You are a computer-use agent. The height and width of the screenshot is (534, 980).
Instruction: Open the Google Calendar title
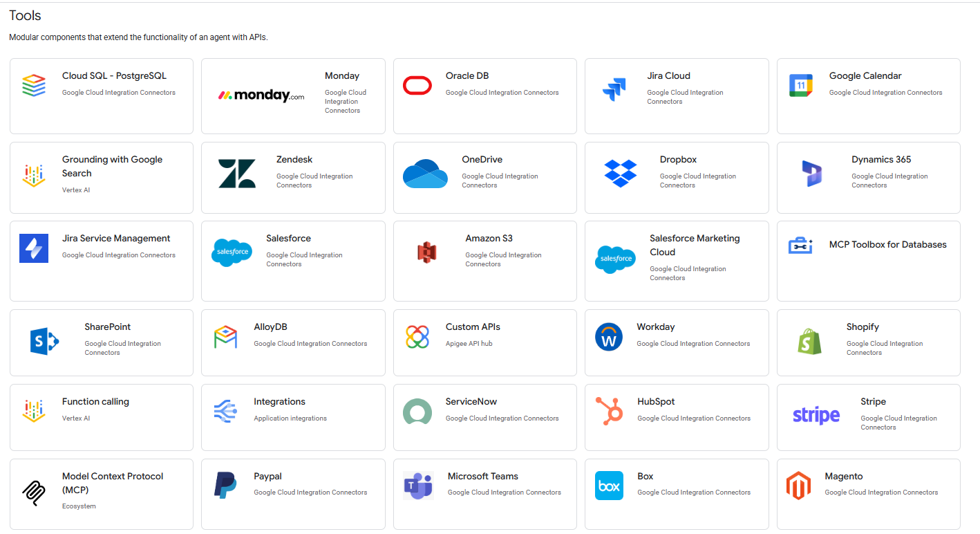[865, 76]
